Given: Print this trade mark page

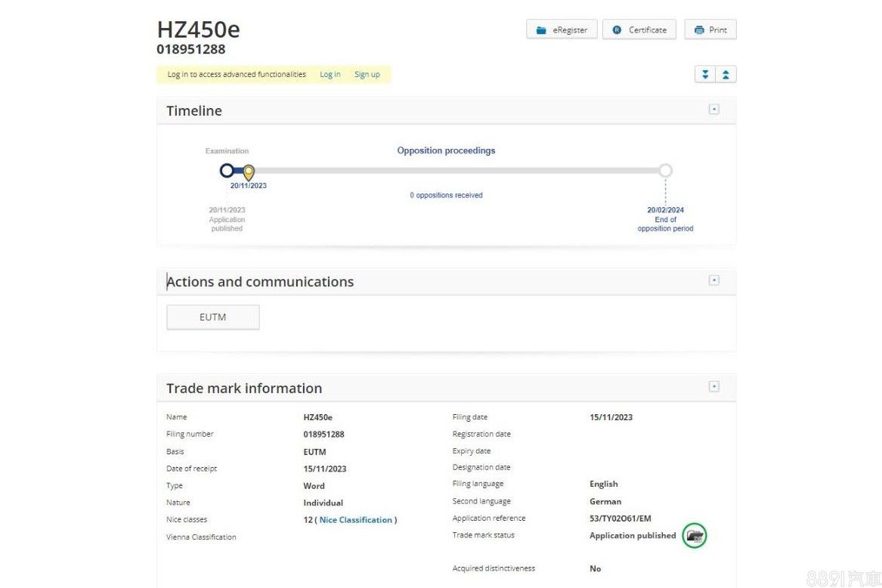Looking at the screenshot, I should (710, 29).
